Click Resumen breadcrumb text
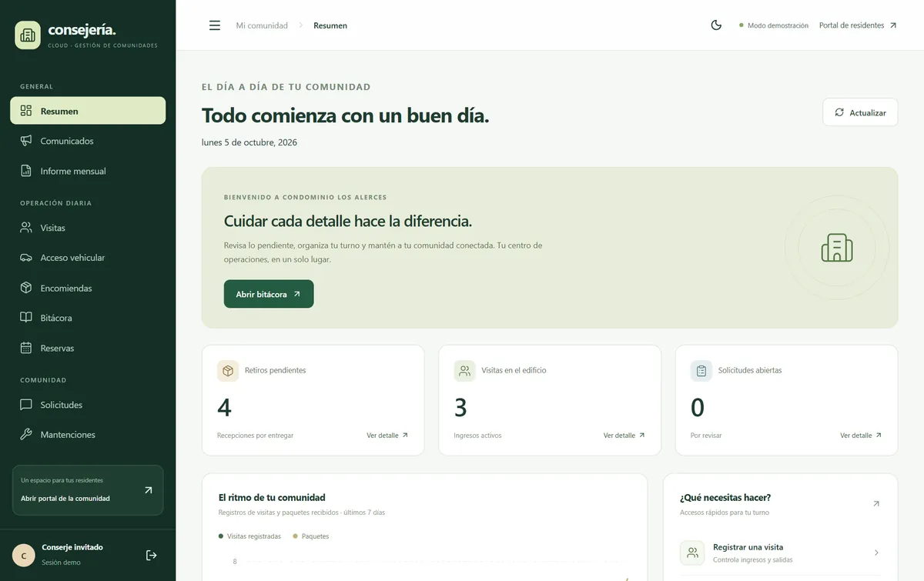 (x=330, y=25)
